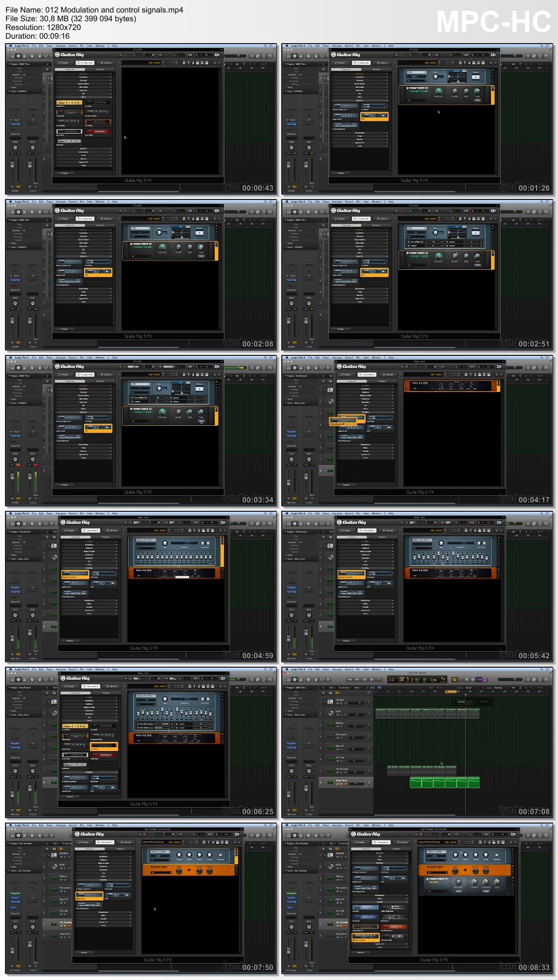Viewport: 558px width, 980px height.
Task: Expand Pitch category in 00:08:33 frame
Action: point(380,898)
